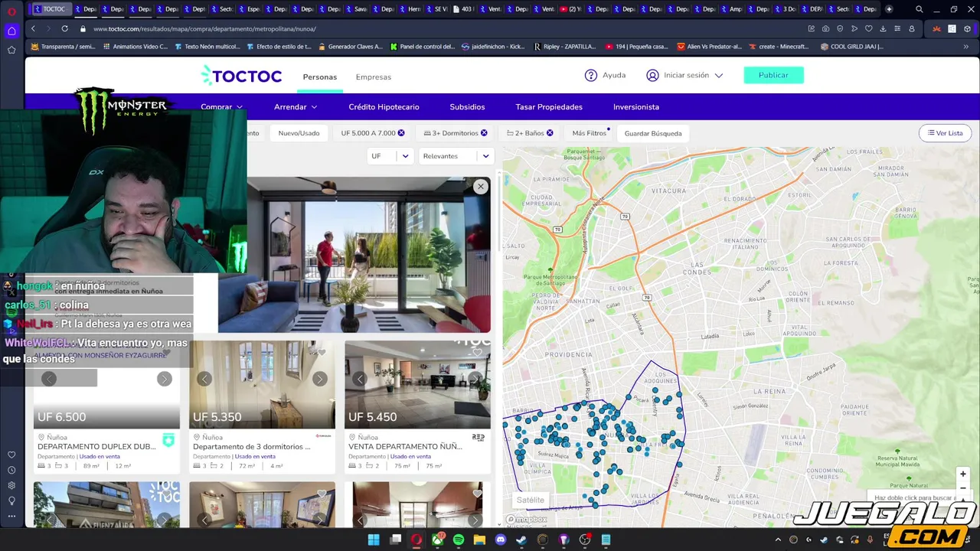Open Departamento de 3 dormitorios listing title
This screenshot has height=551, width=980.
(252, 447)
